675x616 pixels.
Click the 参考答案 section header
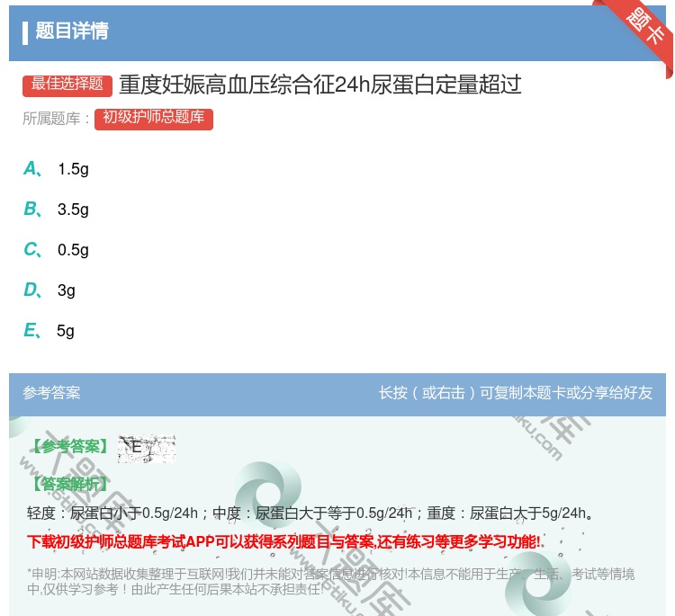[51, 392]
